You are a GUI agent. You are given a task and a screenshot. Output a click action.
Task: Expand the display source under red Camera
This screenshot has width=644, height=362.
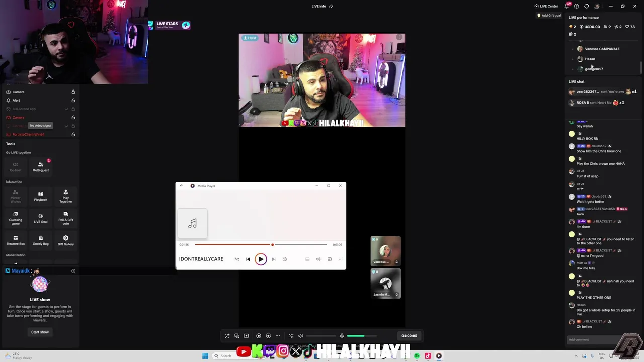pos(66,126)
